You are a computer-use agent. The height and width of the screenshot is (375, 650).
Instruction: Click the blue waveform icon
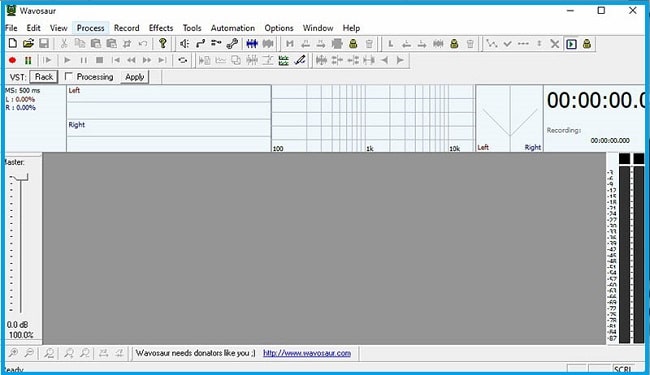[x=252, y=44]
